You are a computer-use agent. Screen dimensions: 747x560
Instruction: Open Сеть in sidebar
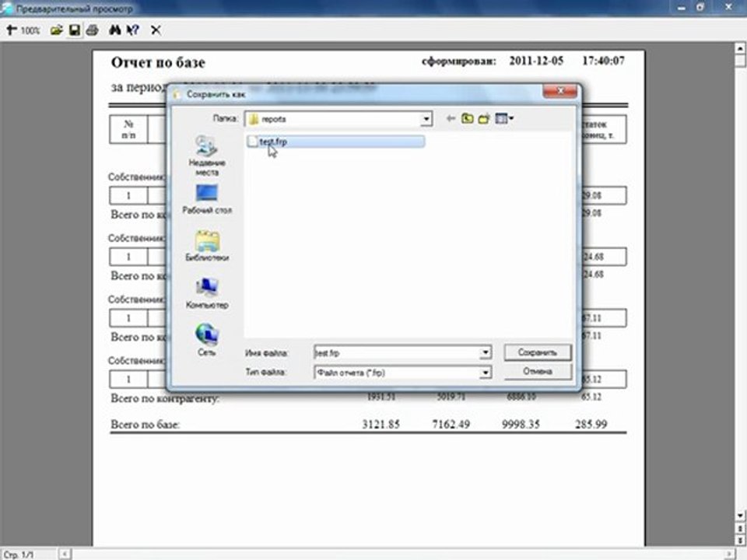[x=207, y=340]
